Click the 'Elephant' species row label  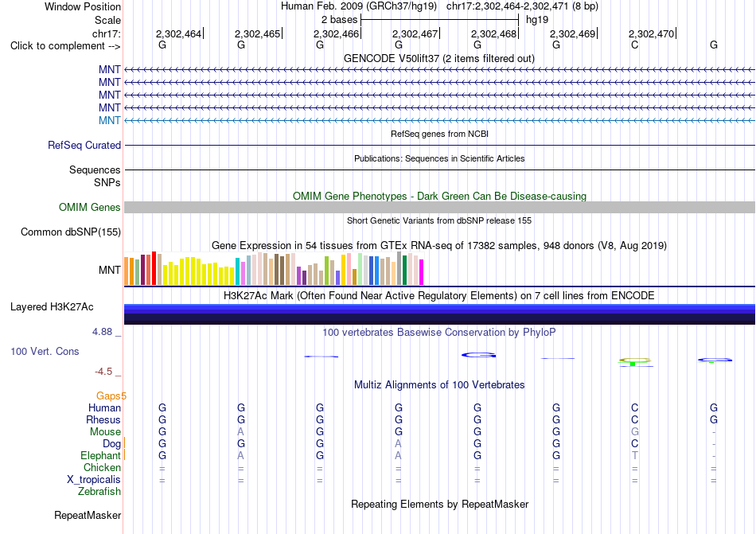pyautogui.click(x=100, y=455)
